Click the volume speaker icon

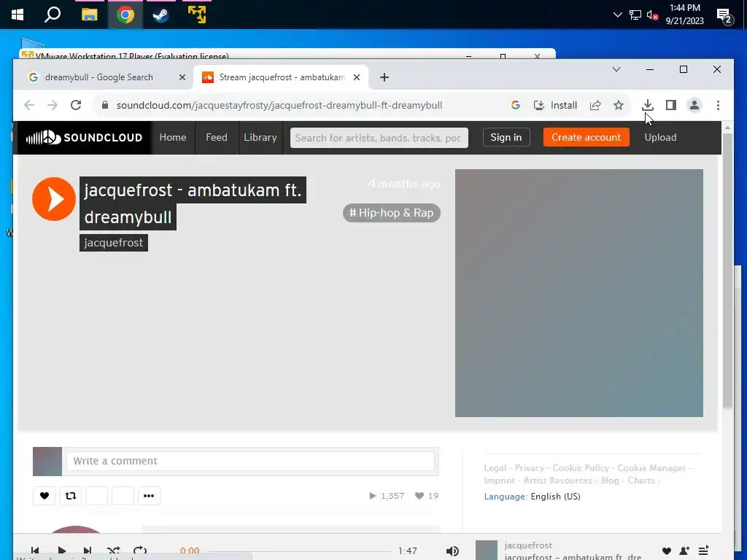[452, 551]
